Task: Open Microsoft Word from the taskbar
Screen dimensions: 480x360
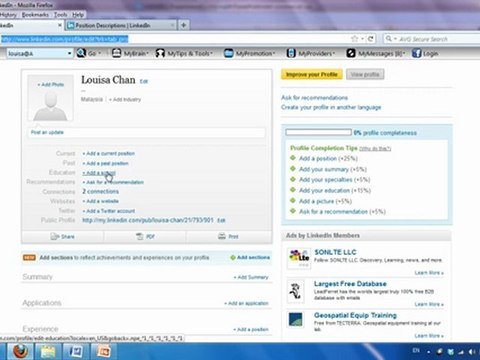Action: [x=76, y=351]
